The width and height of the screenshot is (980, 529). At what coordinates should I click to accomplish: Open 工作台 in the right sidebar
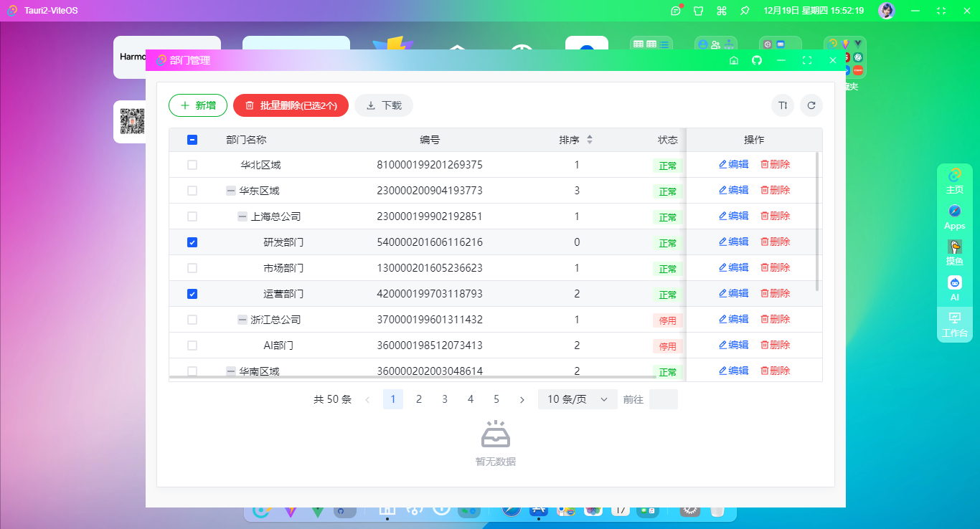(954, 325)
